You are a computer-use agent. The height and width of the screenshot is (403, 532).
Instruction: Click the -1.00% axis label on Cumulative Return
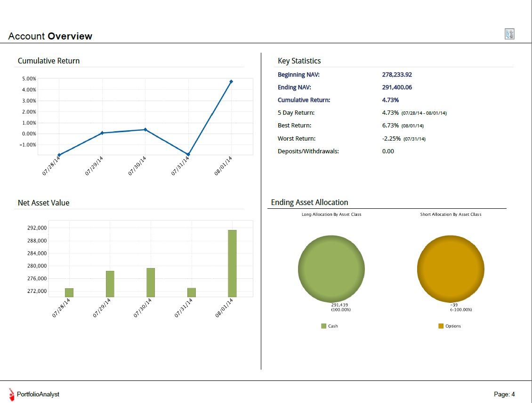click(x=28, y=145)
